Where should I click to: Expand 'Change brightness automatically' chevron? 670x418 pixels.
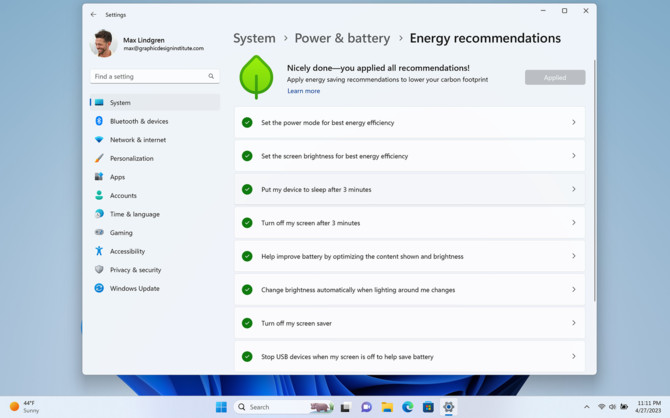(x=574, y=289)
